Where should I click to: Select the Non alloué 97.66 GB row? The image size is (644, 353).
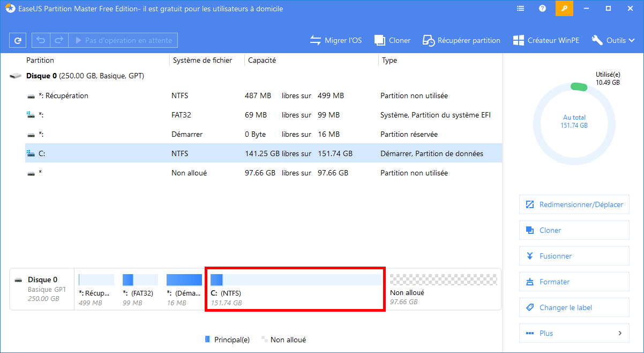point(264,173)
